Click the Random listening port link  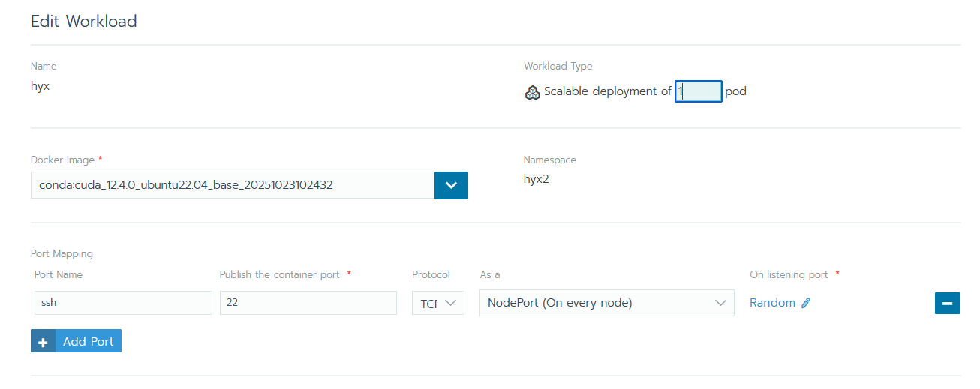coord(772,303)
